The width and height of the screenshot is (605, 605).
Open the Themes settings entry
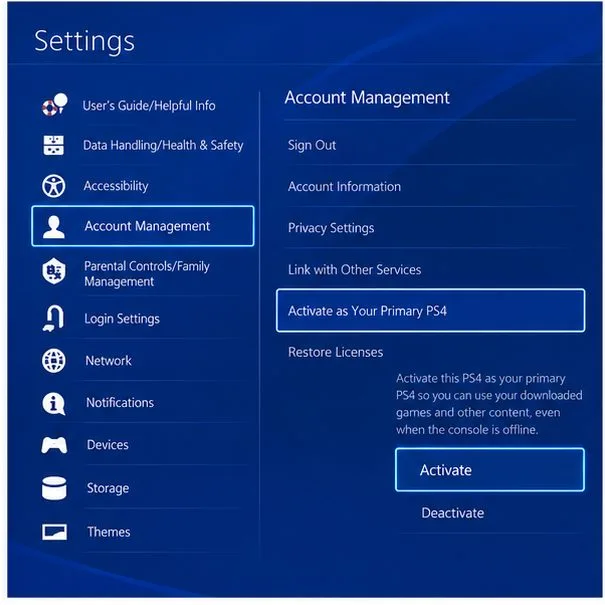click(x=108, y=532)
